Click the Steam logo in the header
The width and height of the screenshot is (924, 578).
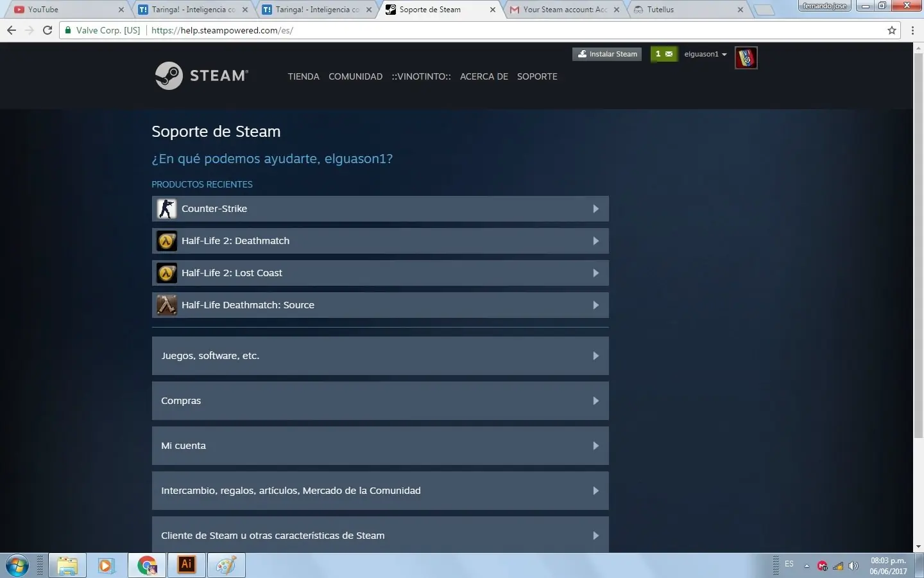(201, 75)
